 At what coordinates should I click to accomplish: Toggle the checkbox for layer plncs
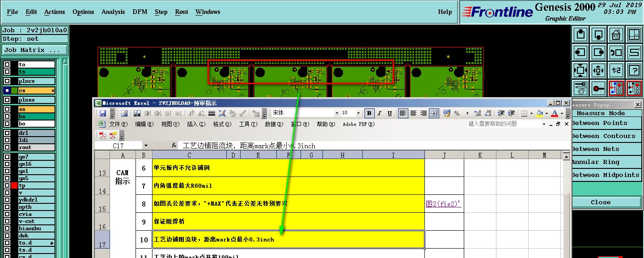click(x=7, y=81)
